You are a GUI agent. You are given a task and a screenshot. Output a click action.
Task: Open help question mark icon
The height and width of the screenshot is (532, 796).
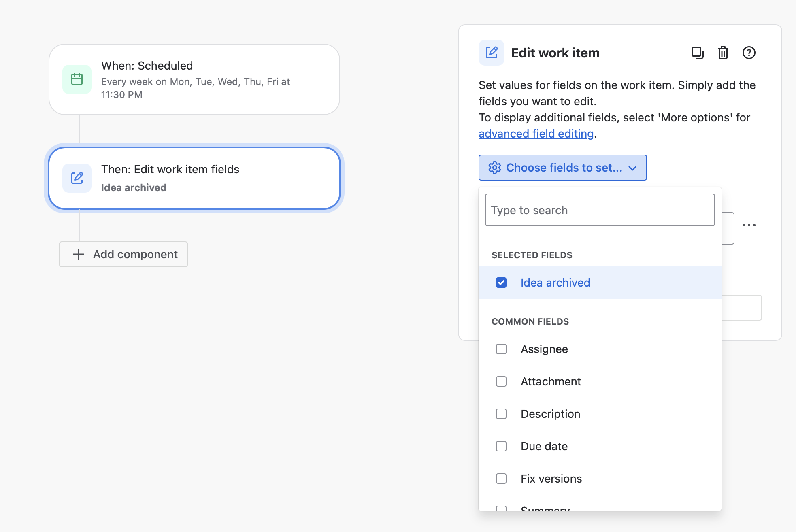749,53
